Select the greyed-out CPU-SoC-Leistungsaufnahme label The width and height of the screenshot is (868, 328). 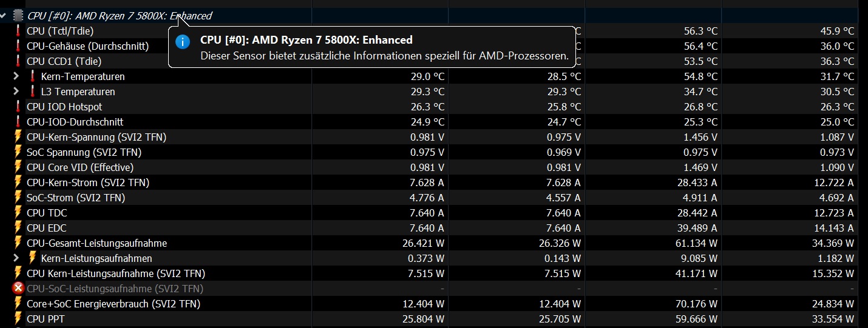point(115,289)
